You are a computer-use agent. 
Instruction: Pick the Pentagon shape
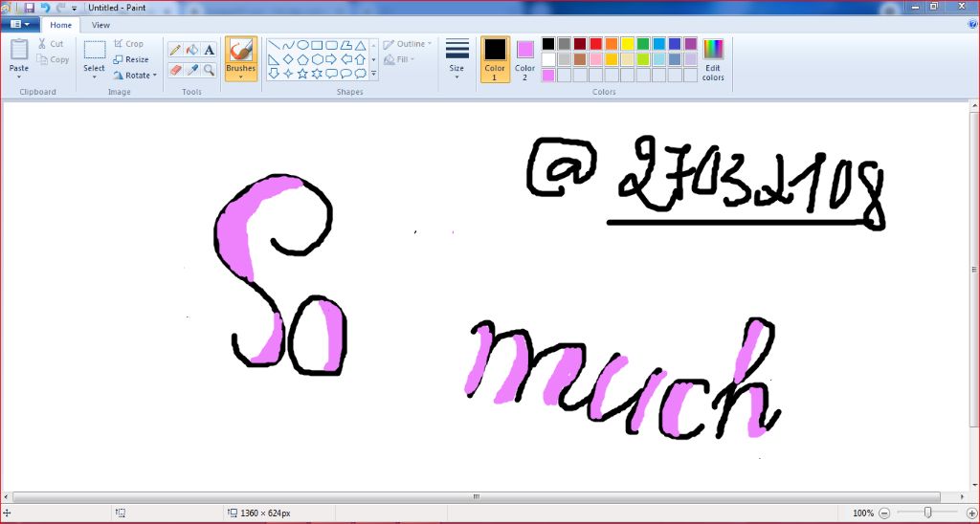click(302, 59)
